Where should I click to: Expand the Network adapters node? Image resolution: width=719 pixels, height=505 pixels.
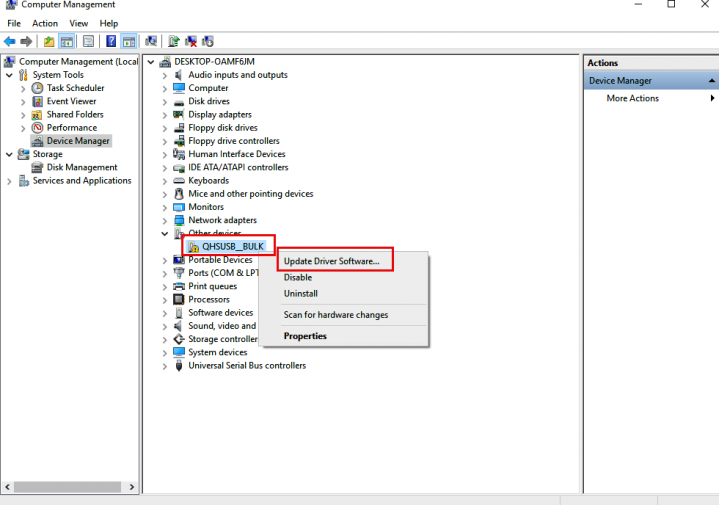[165, 220]
